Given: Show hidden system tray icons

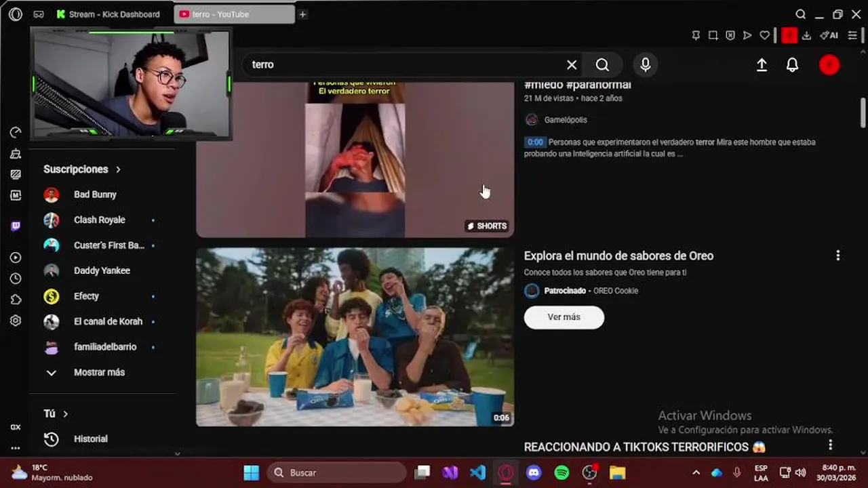Looking at the screenshot, I should click(696, 472).
